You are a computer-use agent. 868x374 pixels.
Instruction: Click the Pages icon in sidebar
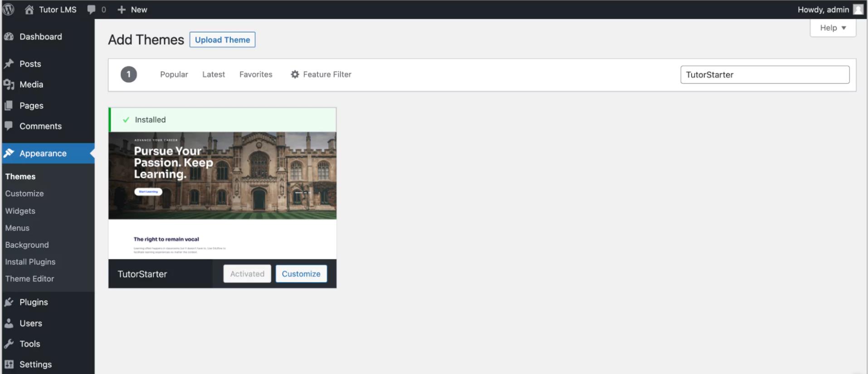(x=9, y=105)
